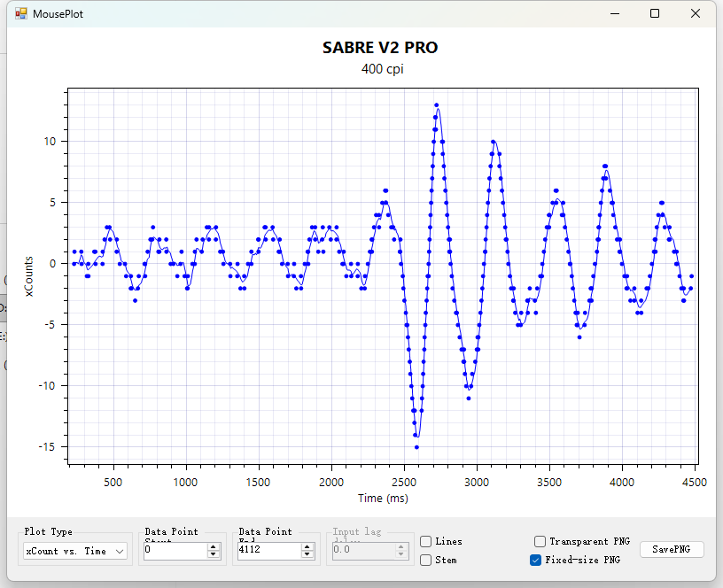
Task: Click the Time (ms) axis label
Action: (x=383, y=499)
